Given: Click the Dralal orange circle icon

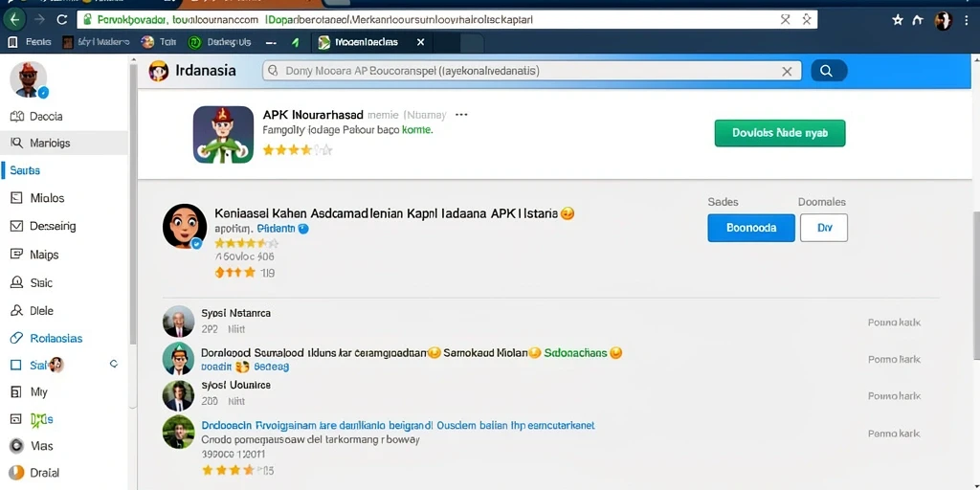Looking at the screenshot, I should coord(17,473).
